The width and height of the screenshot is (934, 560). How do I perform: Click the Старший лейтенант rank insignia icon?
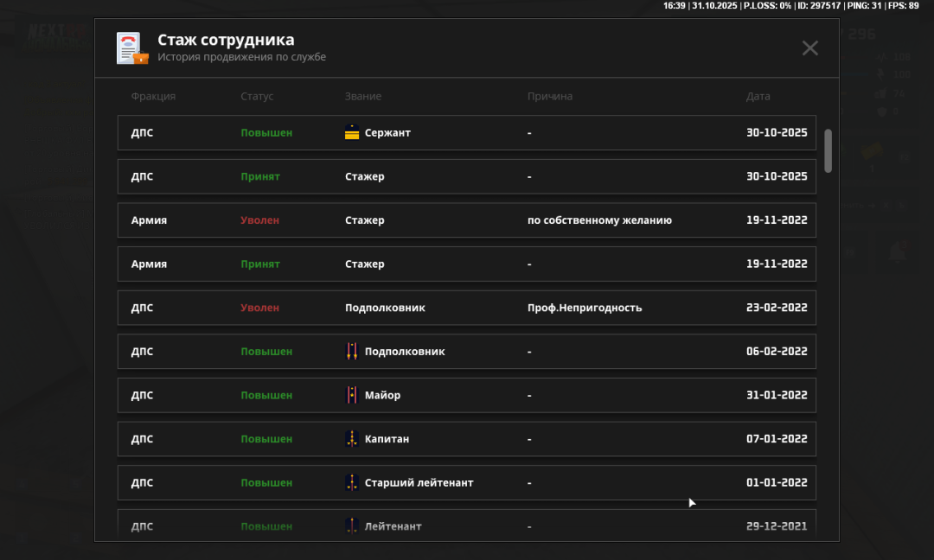pyautogui.click(x=352, y=482)
